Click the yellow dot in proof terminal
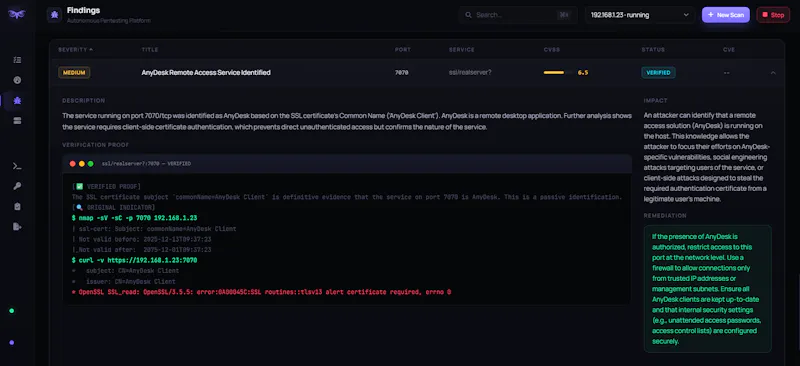800x366 pixels. [x=82, y=163]
